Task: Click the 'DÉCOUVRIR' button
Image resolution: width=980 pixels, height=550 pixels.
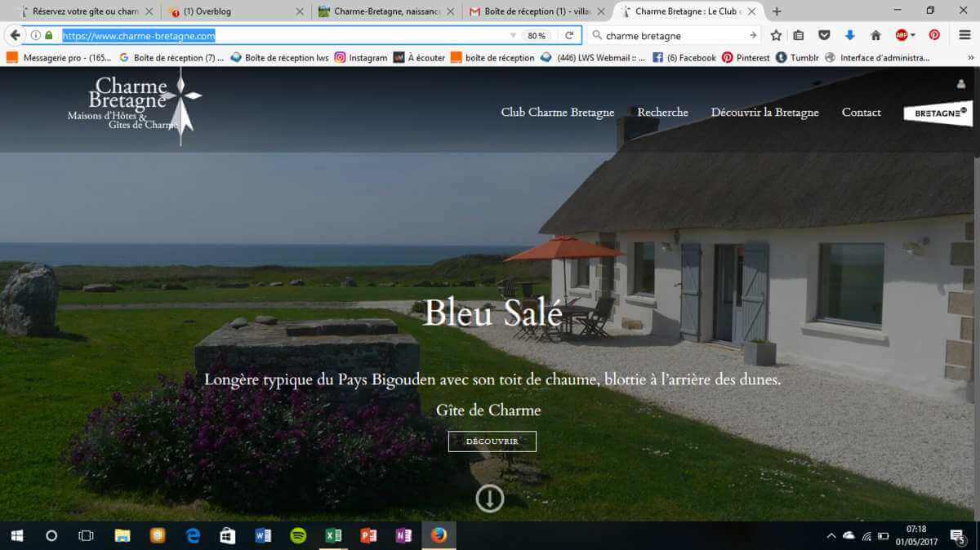Action: pyautogui.click(x=492, y=441)
